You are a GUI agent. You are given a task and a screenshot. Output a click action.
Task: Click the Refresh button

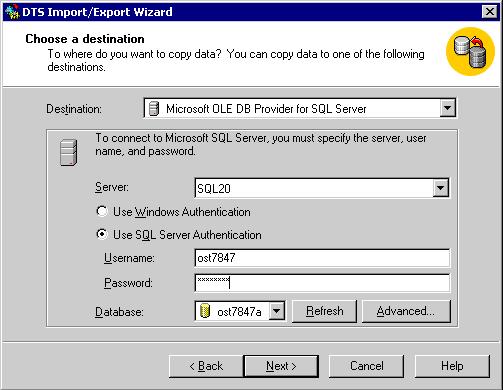click(324, 311)
